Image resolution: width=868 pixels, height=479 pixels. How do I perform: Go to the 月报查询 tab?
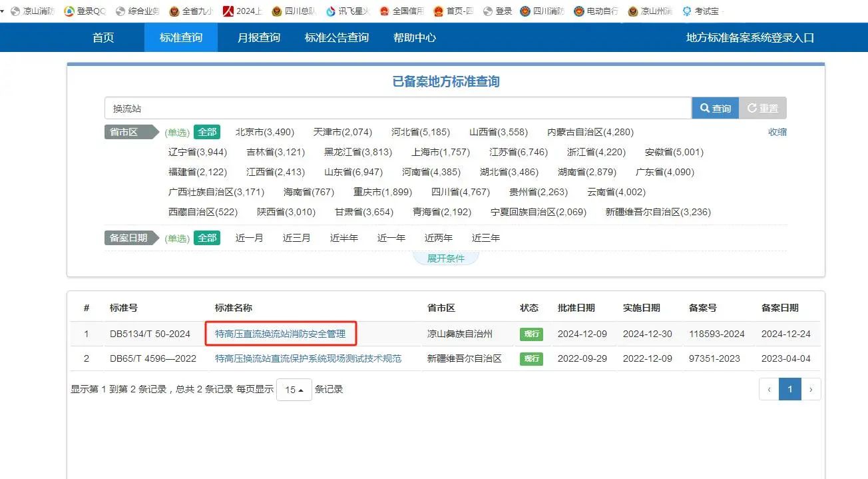point(259,38)
